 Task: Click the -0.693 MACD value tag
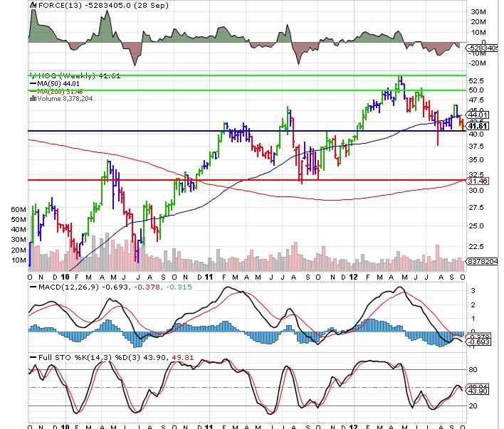[x=478, y=342]
